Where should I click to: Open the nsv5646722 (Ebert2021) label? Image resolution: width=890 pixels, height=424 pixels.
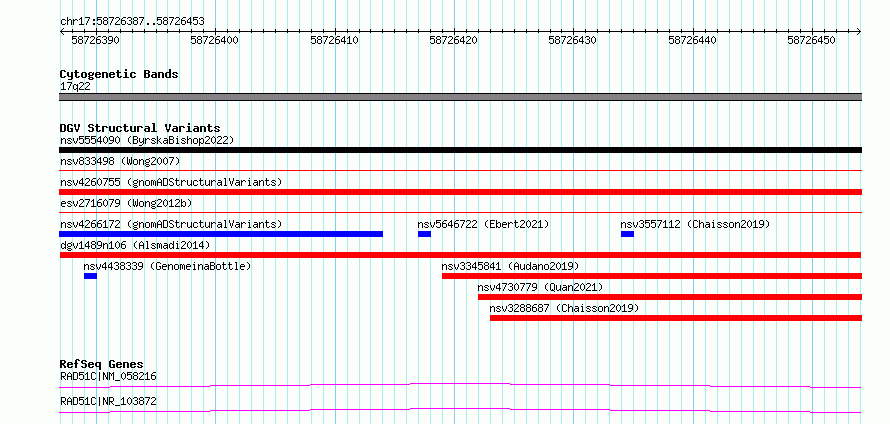click(483, 224)
